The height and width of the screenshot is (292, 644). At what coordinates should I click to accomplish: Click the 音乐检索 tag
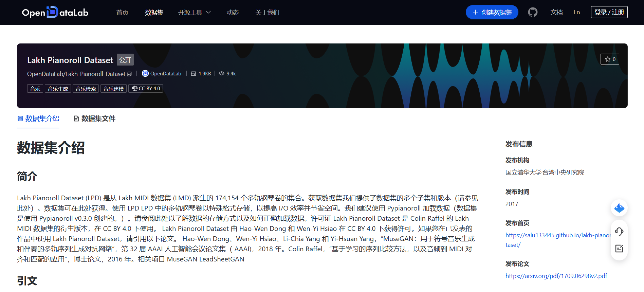[86, 89]
